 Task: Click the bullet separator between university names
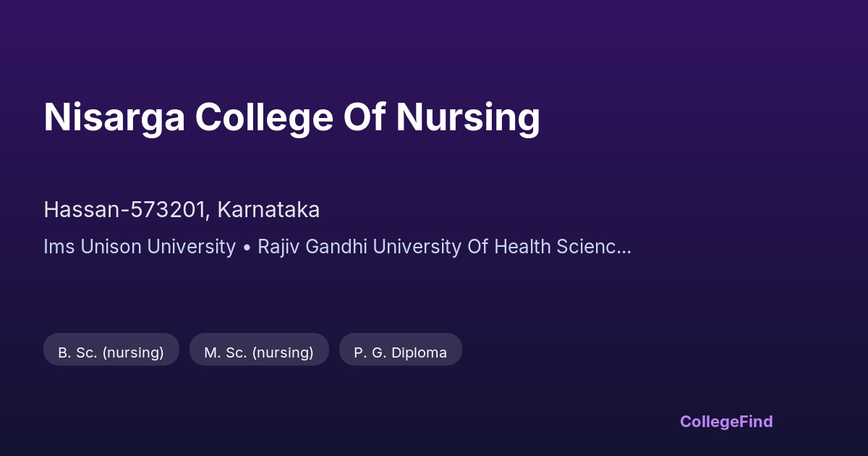point(247,248)
